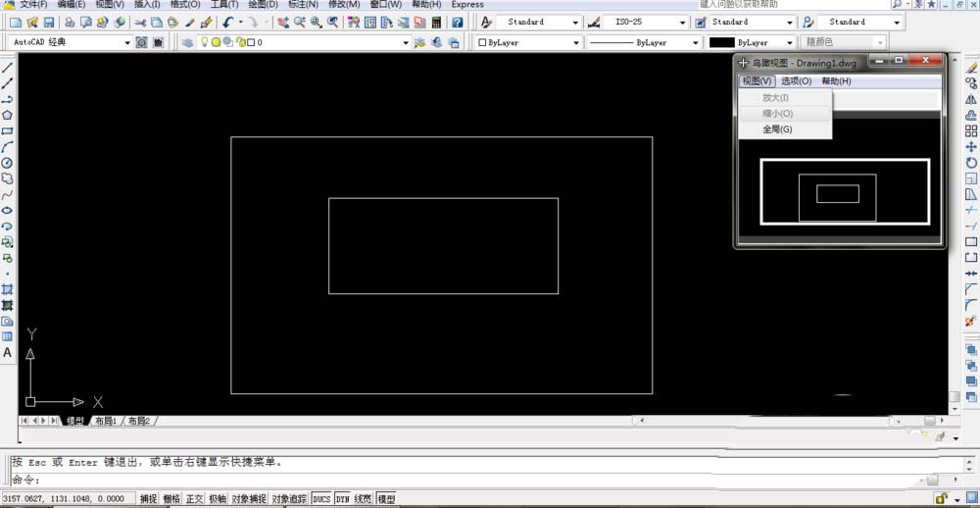980x508 pixels.
Task: Click the Cut scissors icon
Action: coord(140,23)
